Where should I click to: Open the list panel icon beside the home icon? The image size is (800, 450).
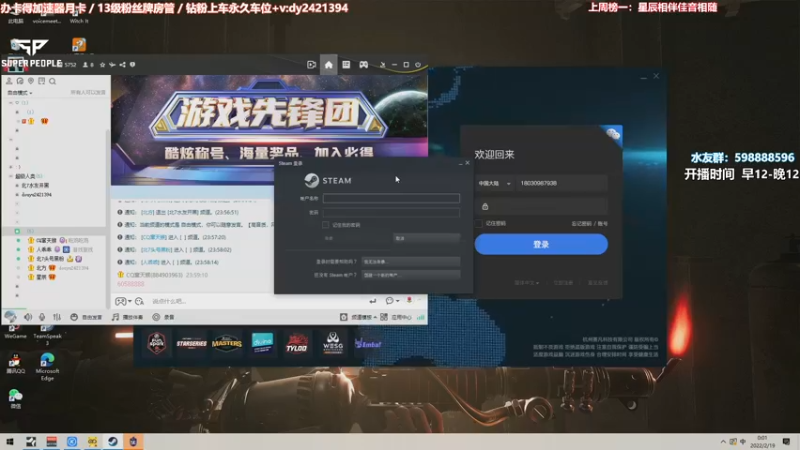tap(346, 65)
